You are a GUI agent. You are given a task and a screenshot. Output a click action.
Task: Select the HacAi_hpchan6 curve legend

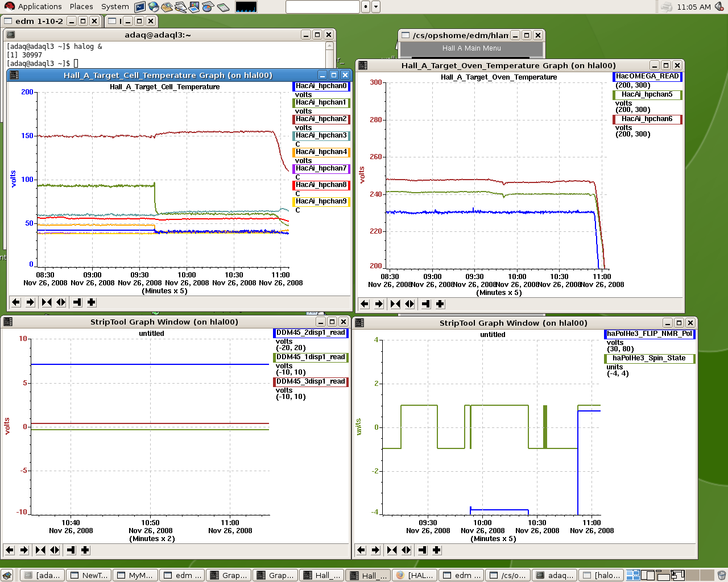coord(647,119)
